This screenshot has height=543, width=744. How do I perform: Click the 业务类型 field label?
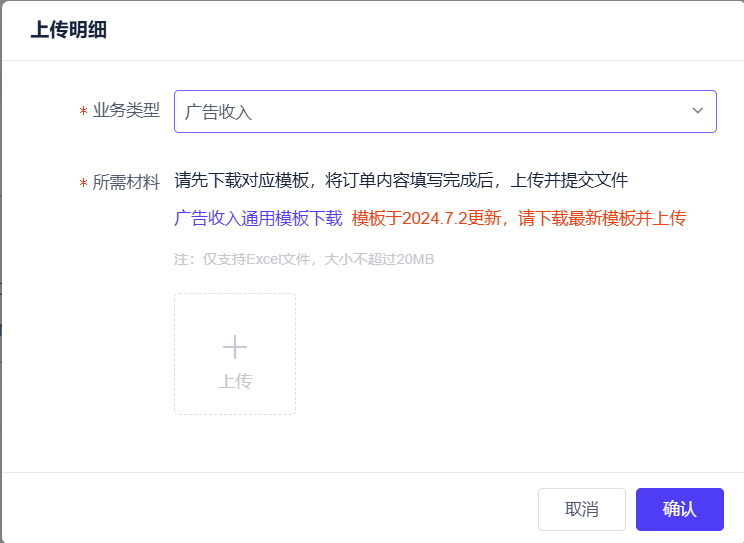coord(126,111)
